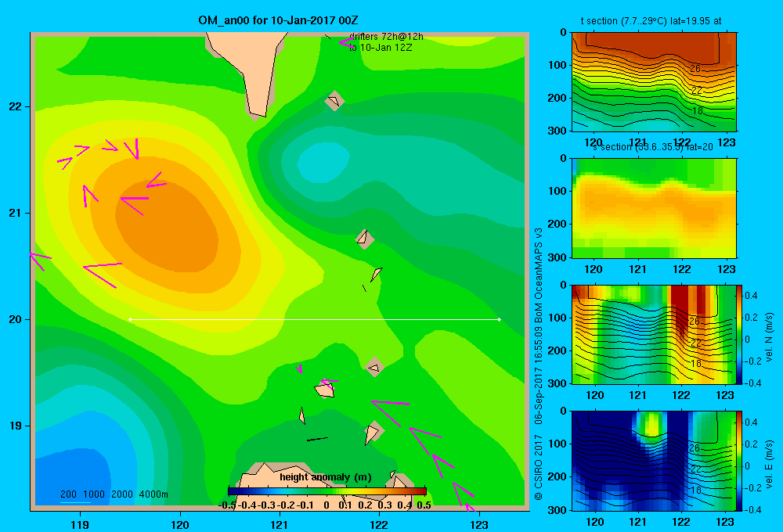Click longitude label "122" below the main map
Viewport: 783px width, 532px height.
379,525
